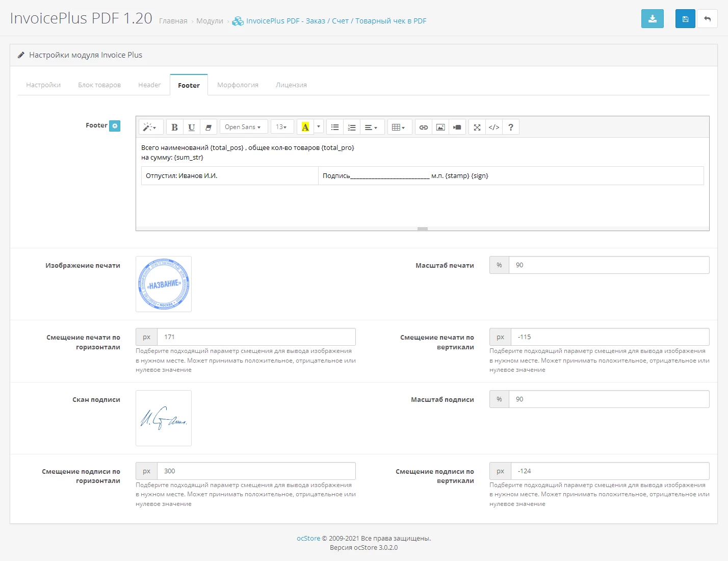Click the Модули breadcrumb link
The height and width of the screenshot is (561, 728).
click(x=210, y=21)
